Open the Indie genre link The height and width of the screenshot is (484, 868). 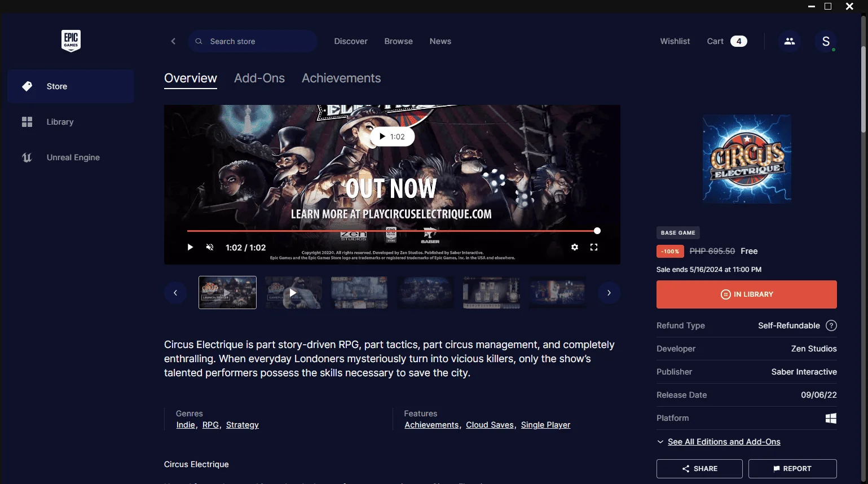(186, 425)
